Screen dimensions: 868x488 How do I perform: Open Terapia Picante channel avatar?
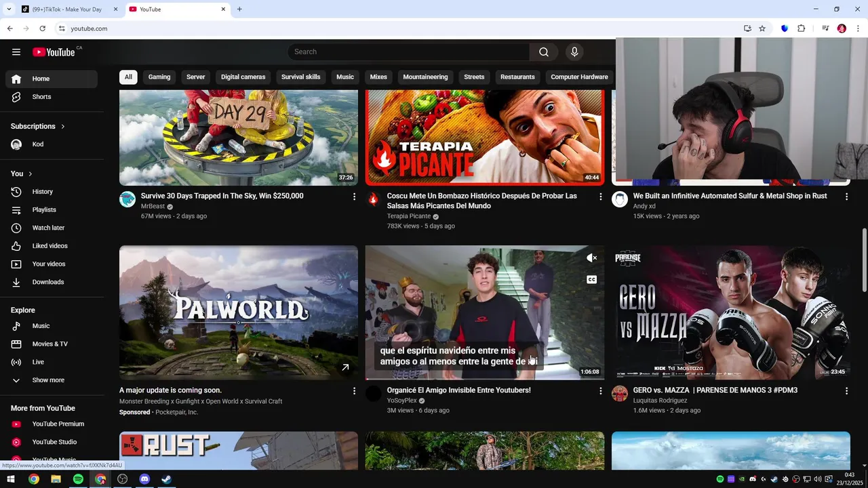click(x=373, y=199)
